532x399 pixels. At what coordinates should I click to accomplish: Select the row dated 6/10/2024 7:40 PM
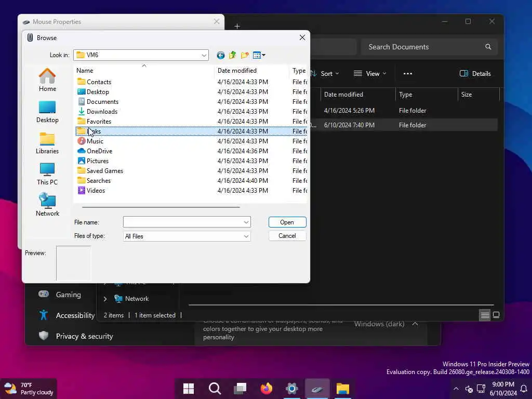tap(404, 125)
